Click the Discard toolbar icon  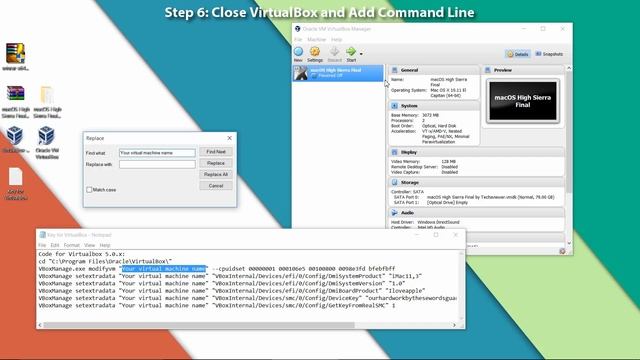point(334,51)
